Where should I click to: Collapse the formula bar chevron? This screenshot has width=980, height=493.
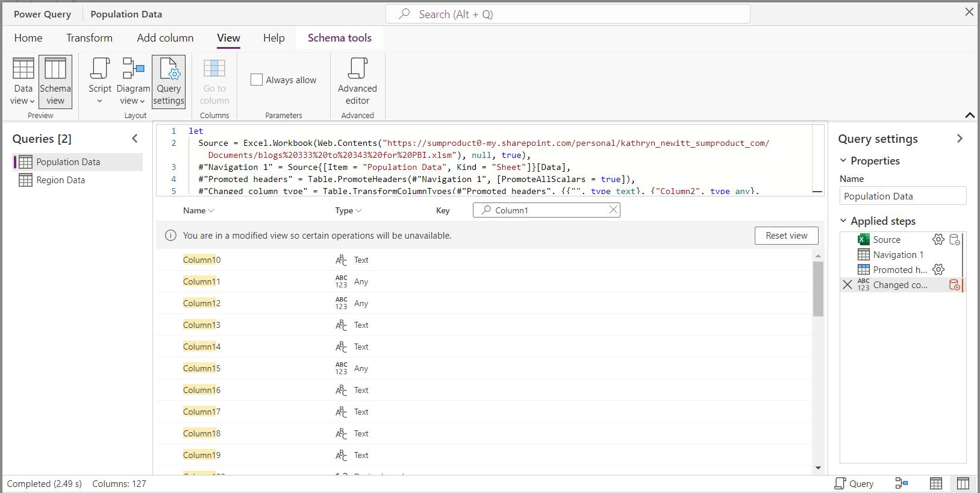[817, 191]
